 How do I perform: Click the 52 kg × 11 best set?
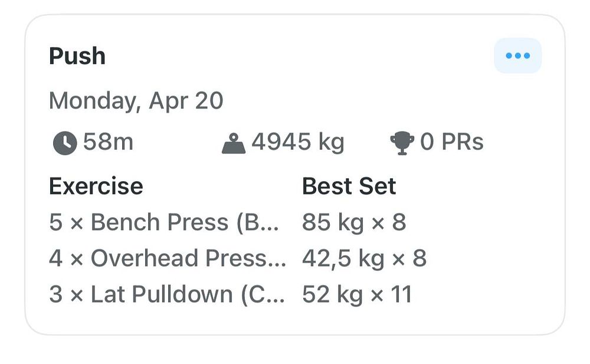[356, 294]
